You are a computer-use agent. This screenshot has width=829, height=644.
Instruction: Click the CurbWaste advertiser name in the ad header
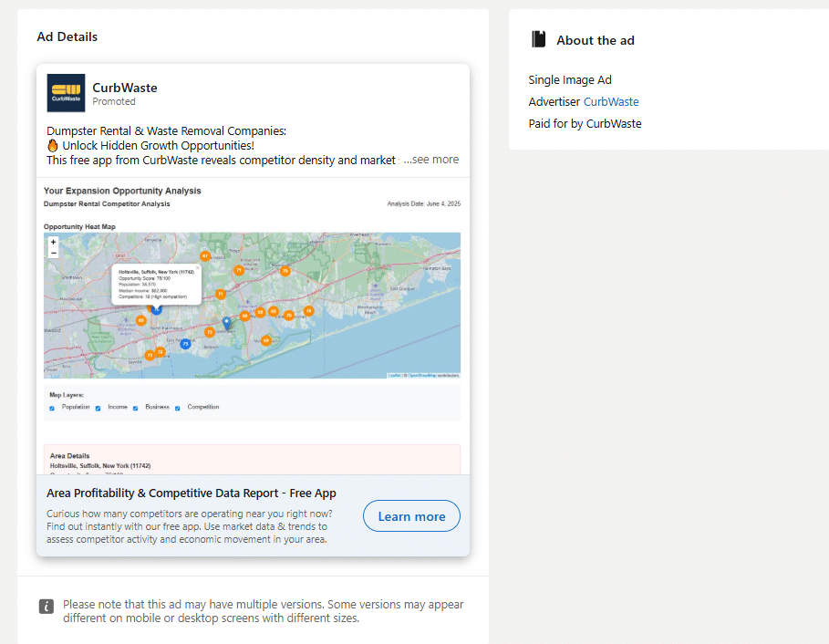point(125,88)
